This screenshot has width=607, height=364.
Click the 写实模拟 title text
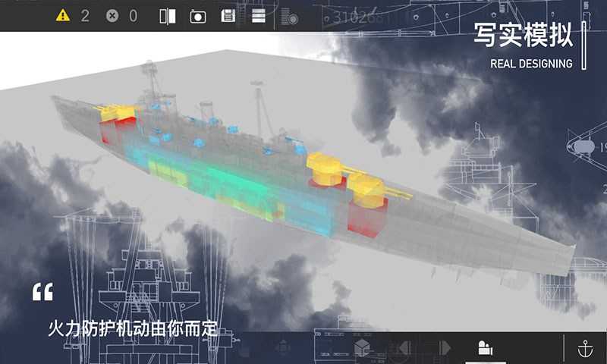tap(523, 35)
